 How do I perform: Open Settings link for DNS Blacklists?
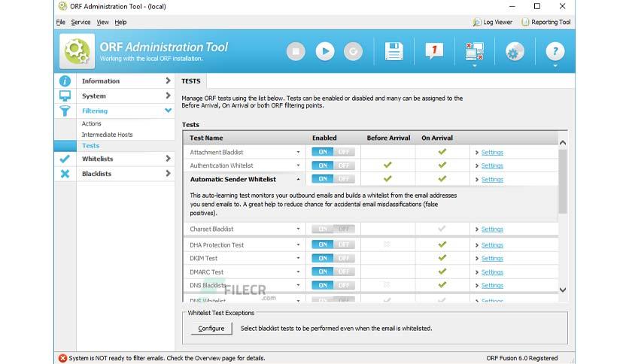tap(492, 286)
